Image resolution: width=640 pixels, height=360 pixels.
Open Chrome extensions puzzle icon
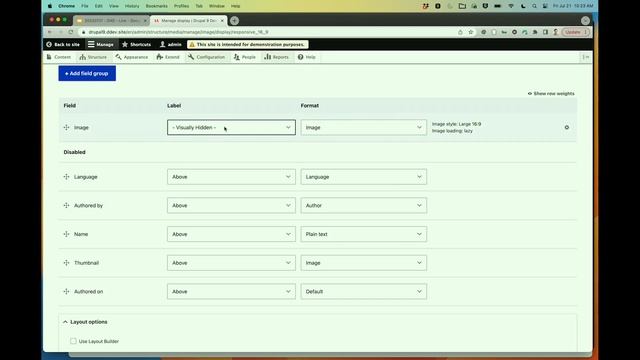pos(535,32)
